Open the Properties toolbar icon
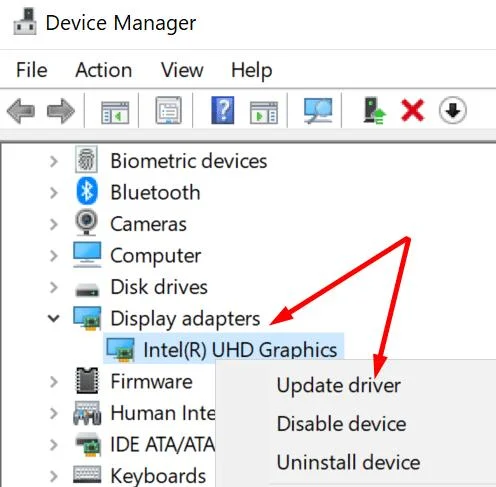The image size is (496, 487). pyautogui.click(x=169, y=110)
